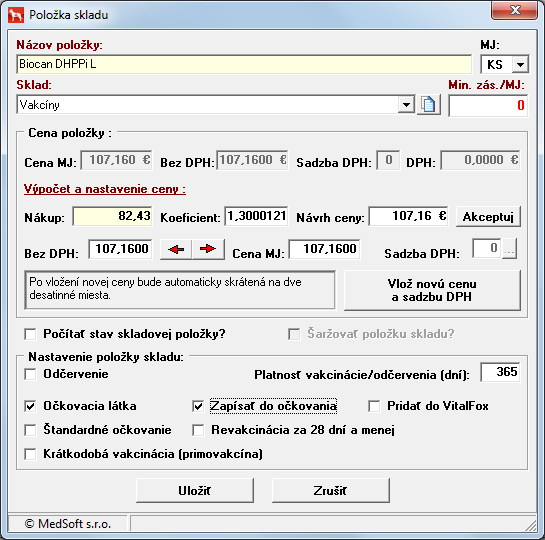
Task: Click Vlož novú cenu a sadzbu DPH
Action: [432, 290]
